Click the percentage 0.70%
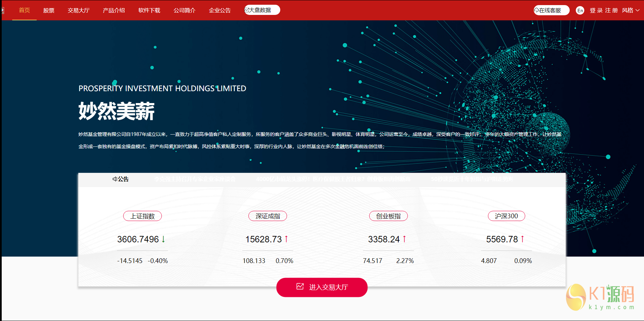Screen dimensions: 644x321 [284, 261]
